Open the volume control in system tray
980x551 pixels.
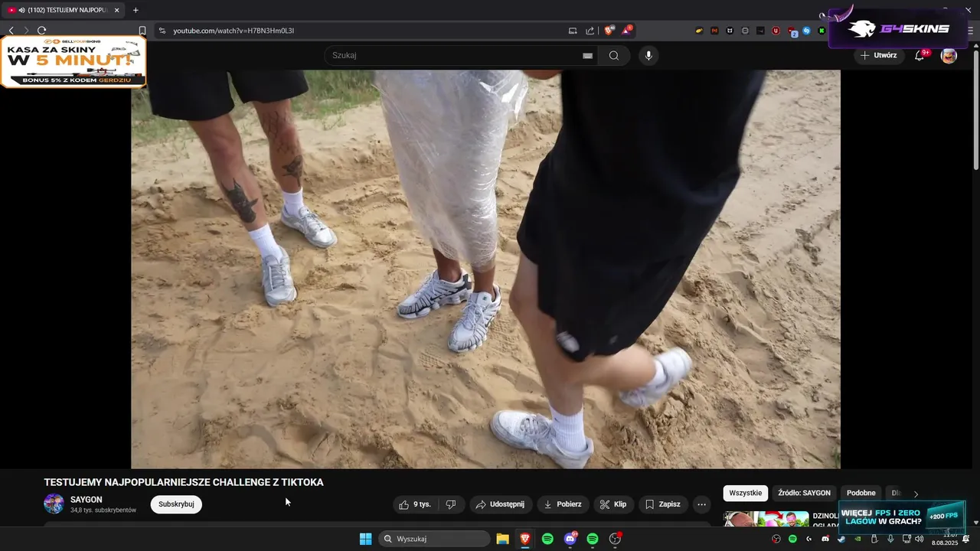click(x=919, y=539)
